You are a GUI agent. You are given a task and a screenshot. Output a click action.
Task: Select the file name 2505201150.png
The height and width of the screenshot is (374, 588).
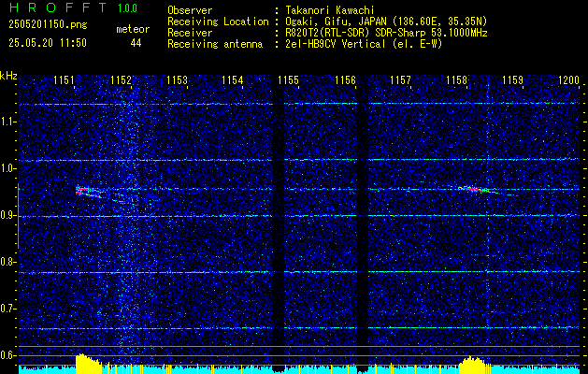click(48, 24)
